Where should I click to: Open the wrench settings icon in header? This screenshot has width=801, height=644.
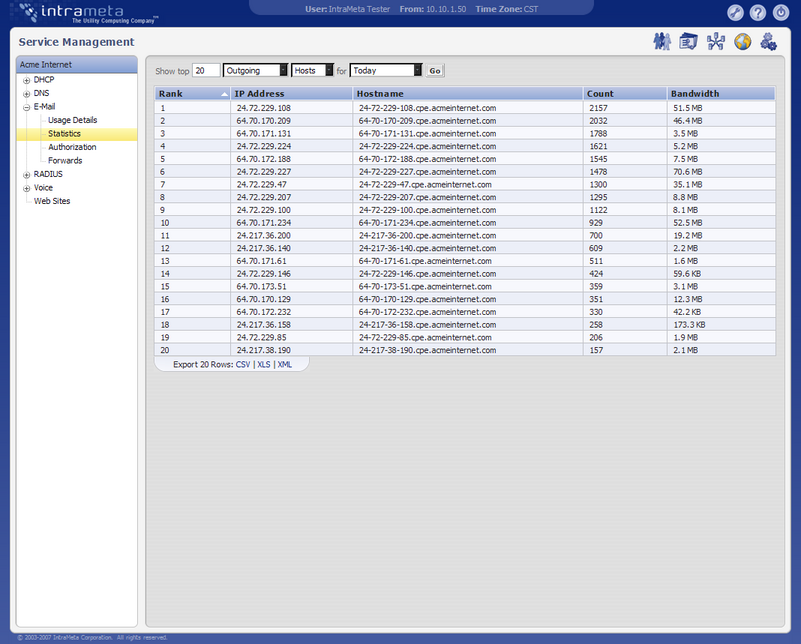click(735, 12)
